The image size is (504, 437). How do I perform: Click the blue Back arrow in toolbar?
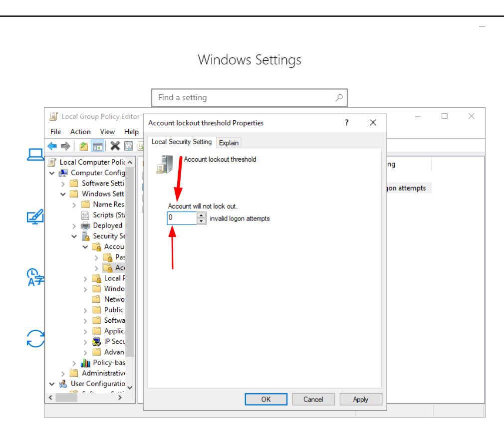click(x=52, y=146)
